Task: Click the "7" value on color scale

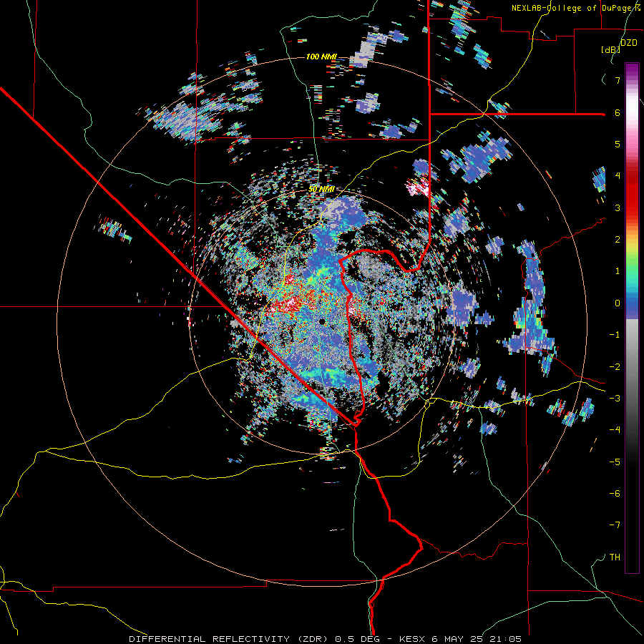Action: tap(618, 80)
